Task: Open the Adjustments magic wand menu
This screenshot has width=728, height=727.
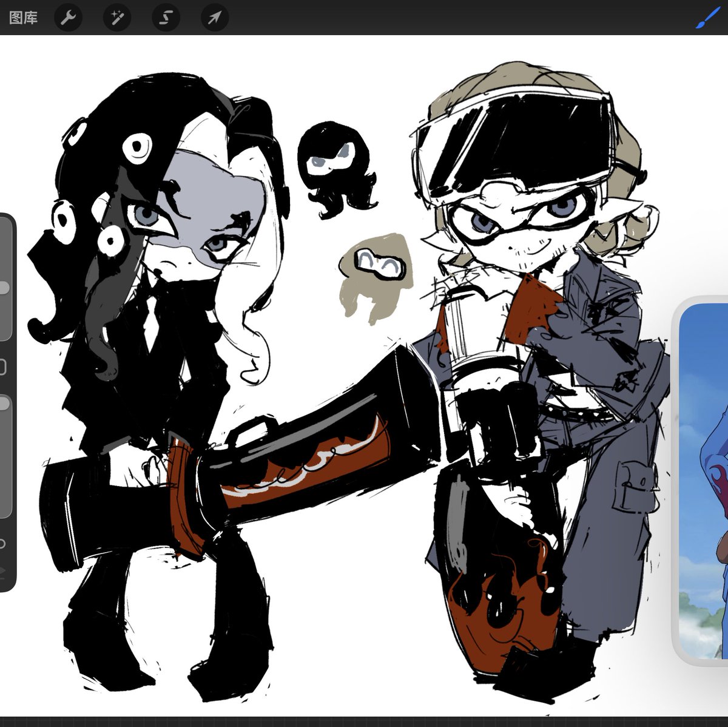Action: pos(117,18)
